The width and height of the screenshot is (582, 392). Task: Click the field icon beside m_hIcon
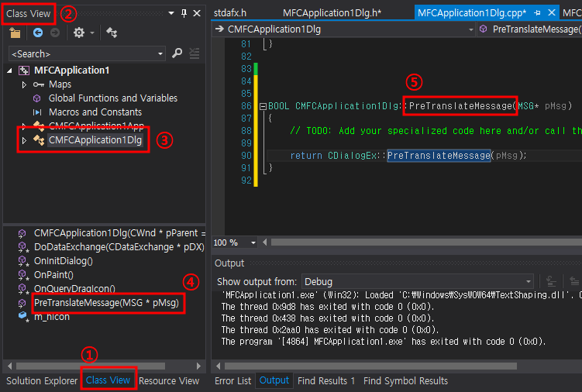(x=23, y=317)
